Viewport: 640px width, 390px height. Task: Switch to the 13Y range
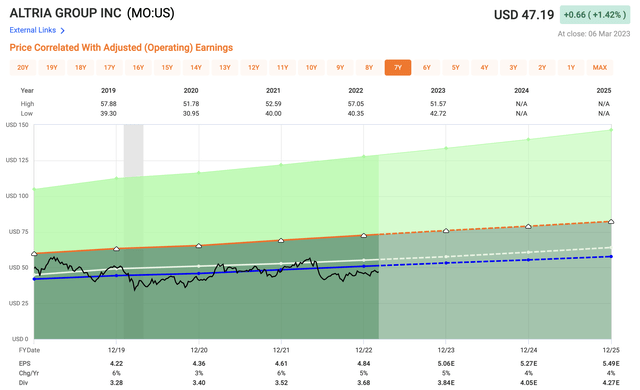225,67
